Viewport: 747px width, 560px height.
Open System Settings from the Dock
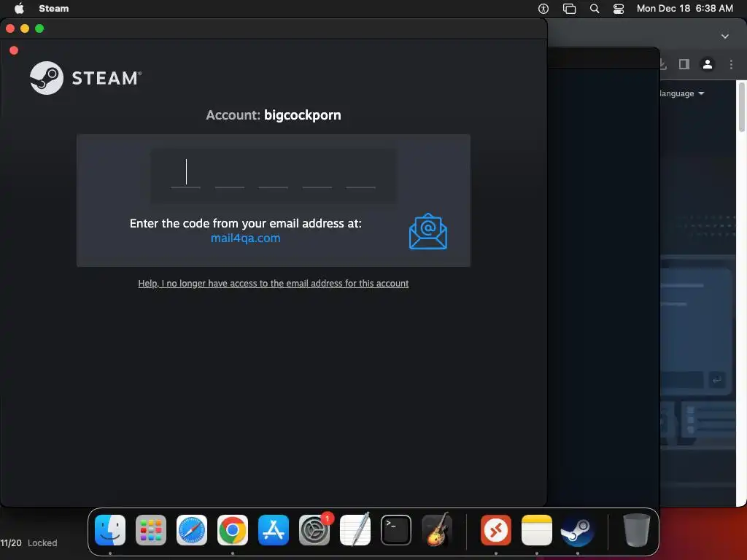point(314,530)
